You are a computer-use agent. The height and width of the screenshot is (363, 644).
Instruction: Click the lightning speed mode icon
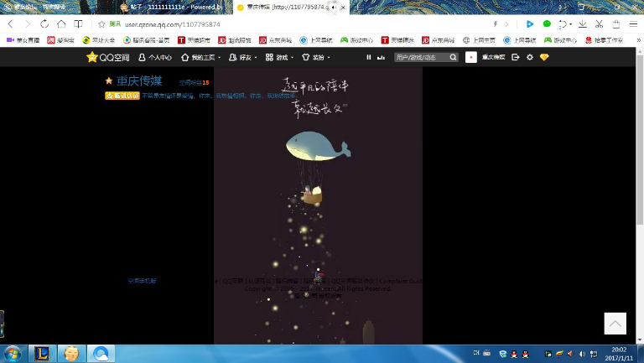496,24
